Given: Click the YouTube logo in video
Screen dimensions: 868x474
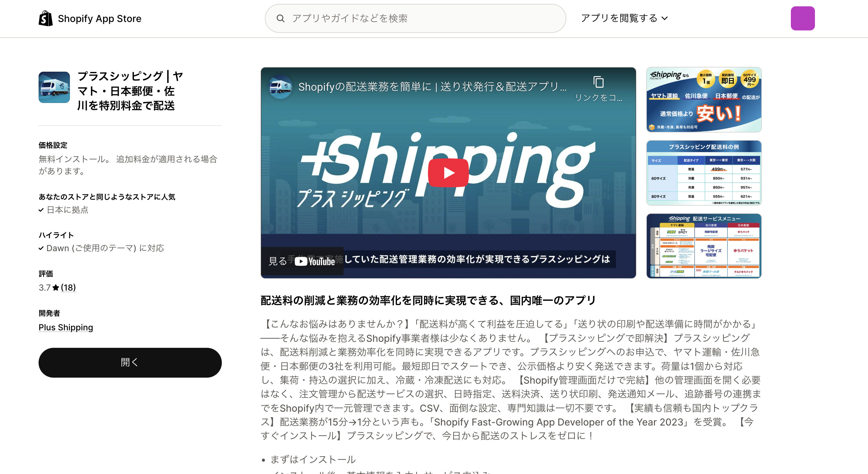Looking at the screenshot, I should pyautogui.click(x=315, y=262).
